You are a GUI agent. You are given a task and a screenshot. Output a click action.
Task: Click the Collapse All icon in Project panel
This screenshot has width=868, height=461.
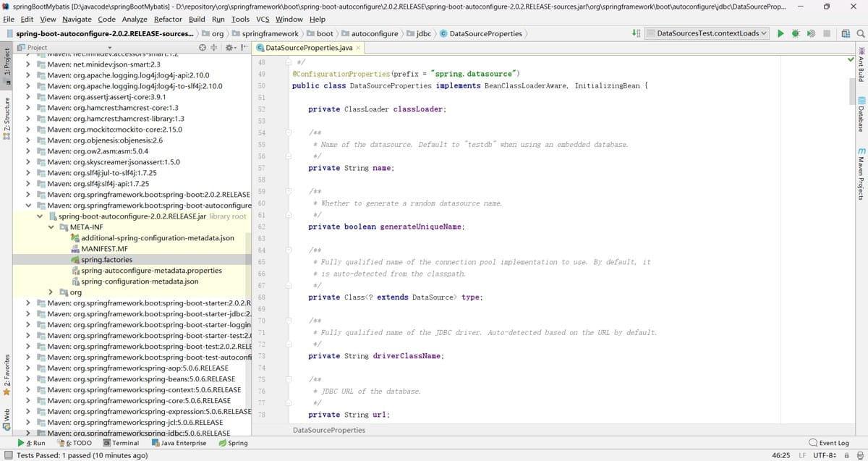pyautogui.click(x=214, y=48)
